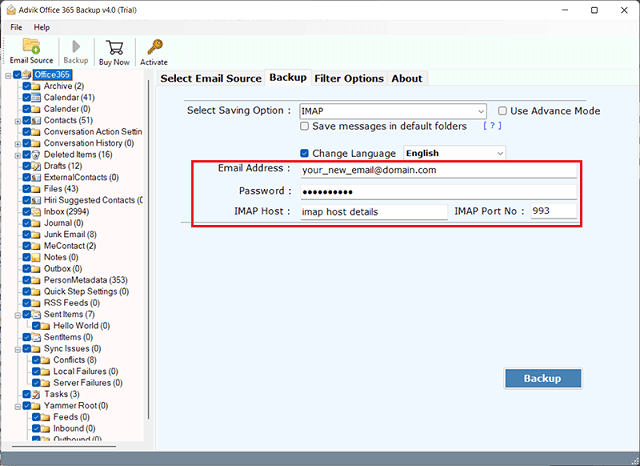Enable Use Advance Mode checkbox

502,111
